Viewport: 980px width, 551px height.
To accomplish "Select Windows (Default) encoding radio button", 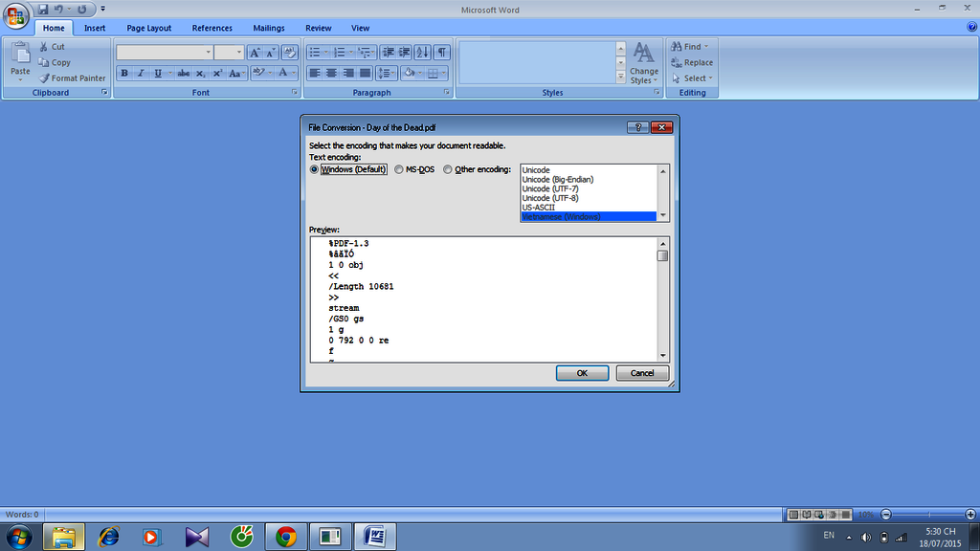I will [x=314, y=169].
